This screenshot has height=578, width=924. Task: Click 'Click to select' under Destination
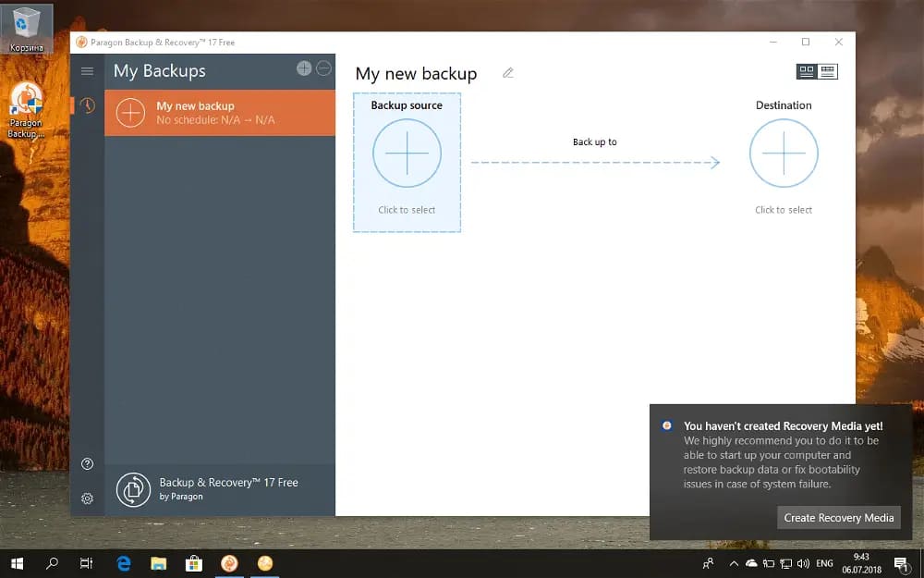tap(784, 210)
